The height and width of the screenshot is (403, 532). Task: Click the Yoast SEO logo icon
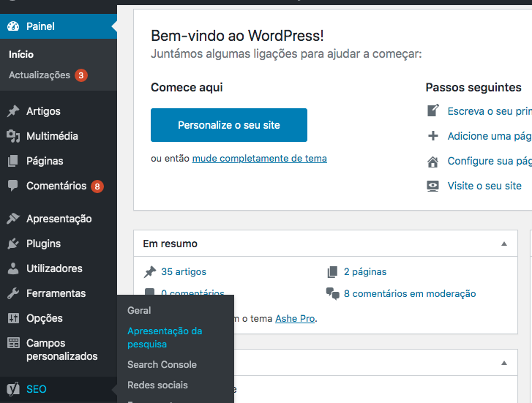[13, 389]
